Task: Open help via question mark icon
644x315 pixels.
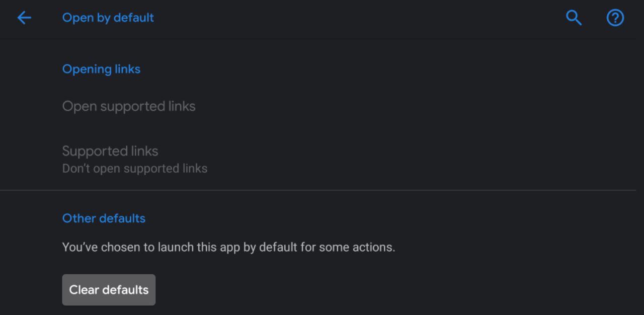Action: point(615,18)
